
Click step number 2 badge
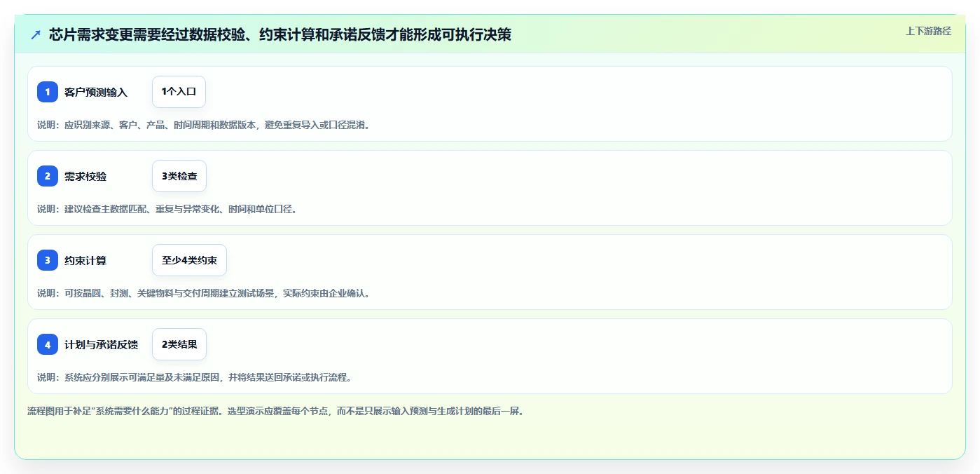point(48,176)
